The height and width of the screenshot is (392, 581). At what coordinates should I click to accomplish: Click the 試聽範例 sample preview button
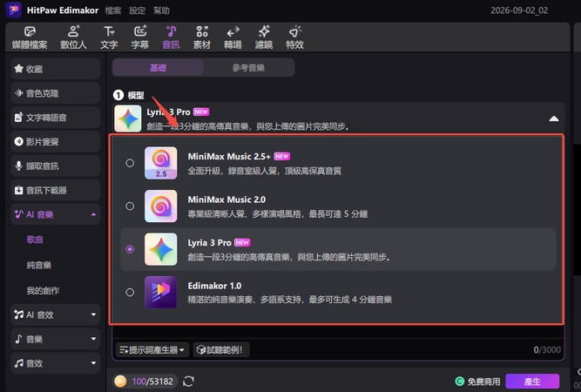(221, 350)
